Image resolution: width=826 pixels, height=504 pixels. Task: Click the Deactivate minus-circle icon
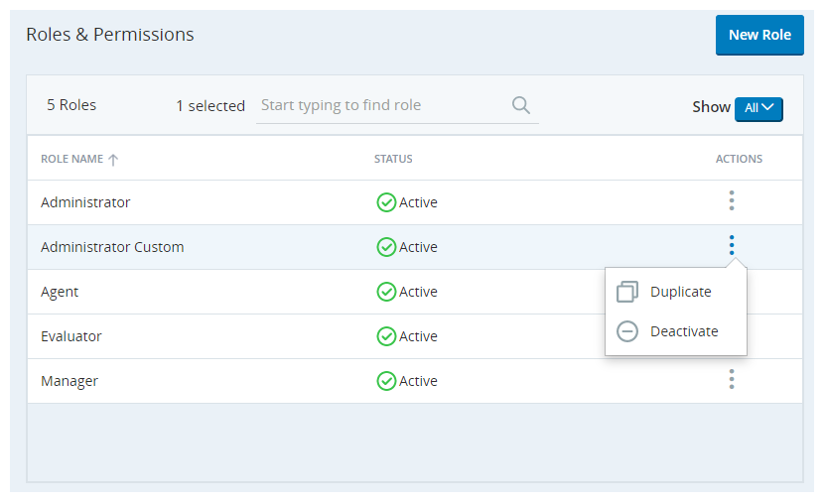tap(626, 331)
